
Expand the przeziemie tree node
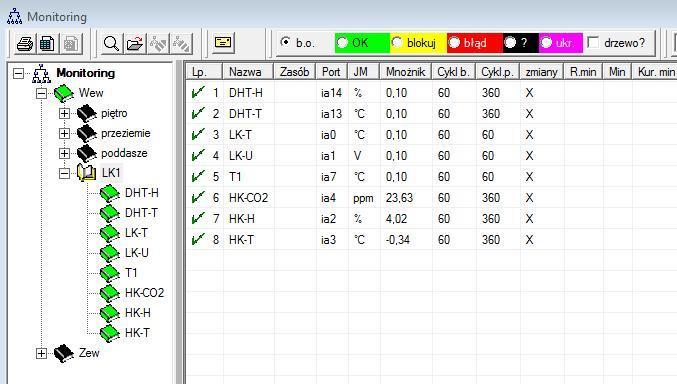tap(64, 133)
